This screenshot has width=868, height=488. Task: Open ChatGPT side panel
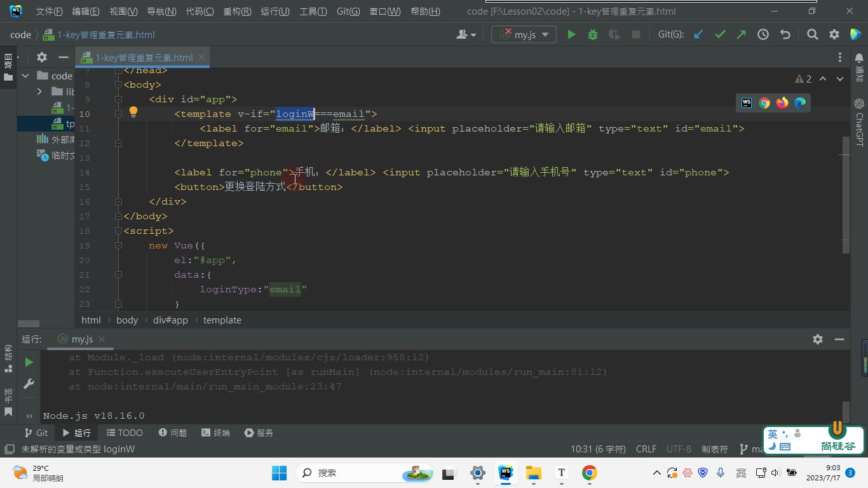[859, 122]
